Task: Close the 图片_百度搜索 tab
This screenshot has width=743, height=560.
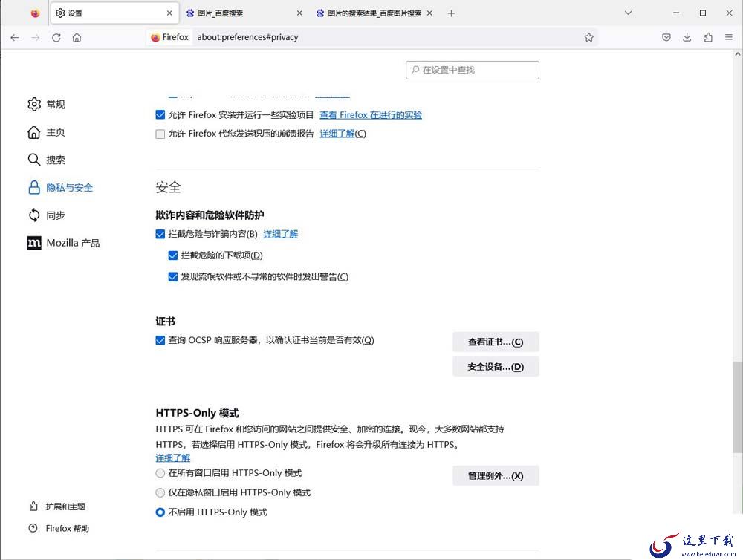Action: point(299,13)
